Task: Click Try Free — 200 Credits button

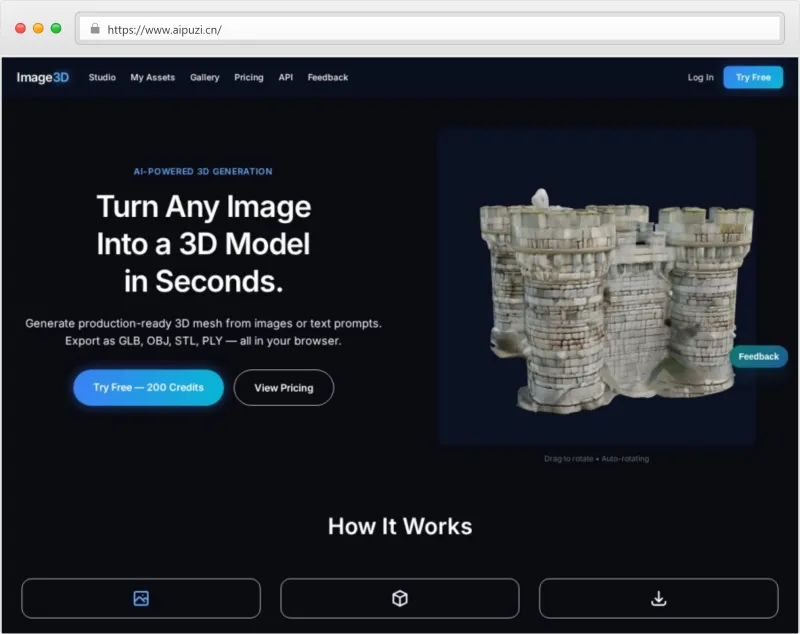Action: pyautogui.click(x=148, y=387)
